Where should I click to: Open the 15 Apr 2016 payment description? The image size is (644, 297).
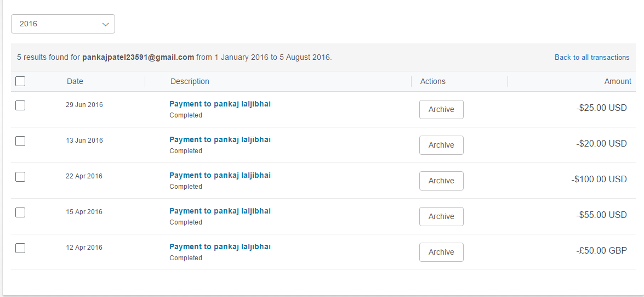220,211
